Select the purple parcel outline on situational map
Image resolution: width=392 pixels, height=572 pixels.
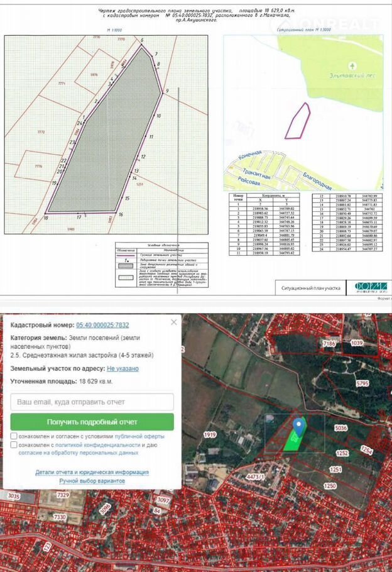click(x=297, y=120)
